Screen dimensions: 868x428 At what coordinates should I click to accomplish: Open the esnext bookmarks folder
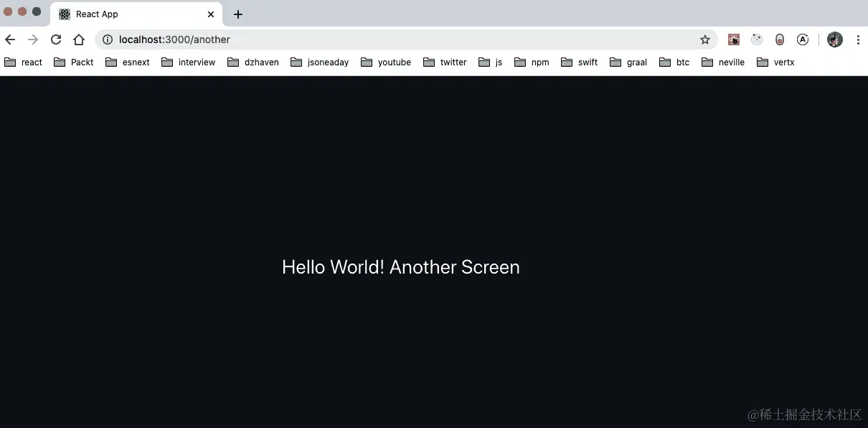pos(128,62)
